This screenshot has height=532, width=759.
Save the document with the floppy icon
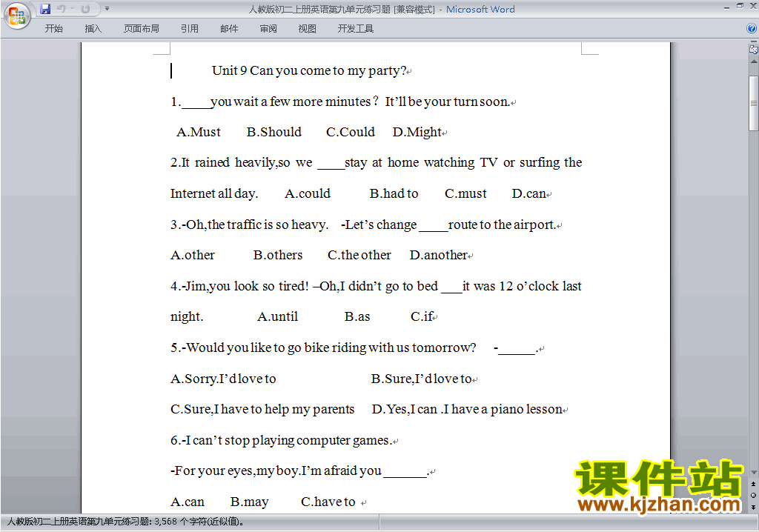click(45, 9)
